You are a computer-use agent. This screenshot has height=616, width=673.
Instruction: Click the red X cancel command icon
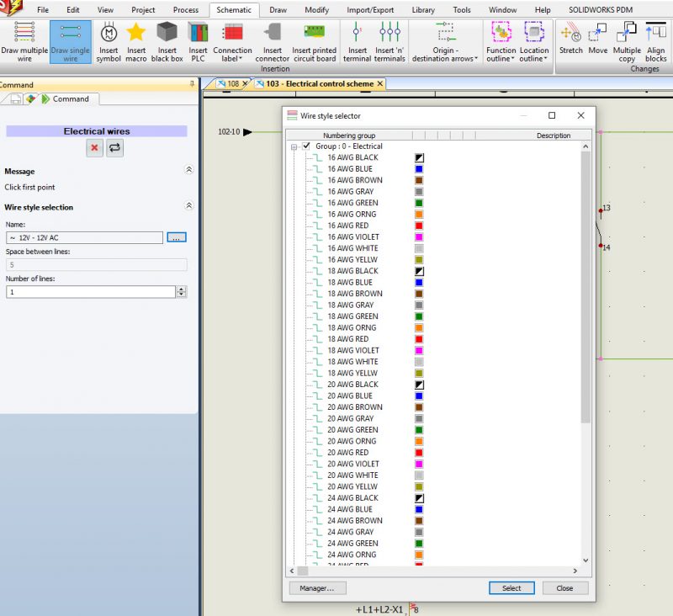click(x=94, y=148)
